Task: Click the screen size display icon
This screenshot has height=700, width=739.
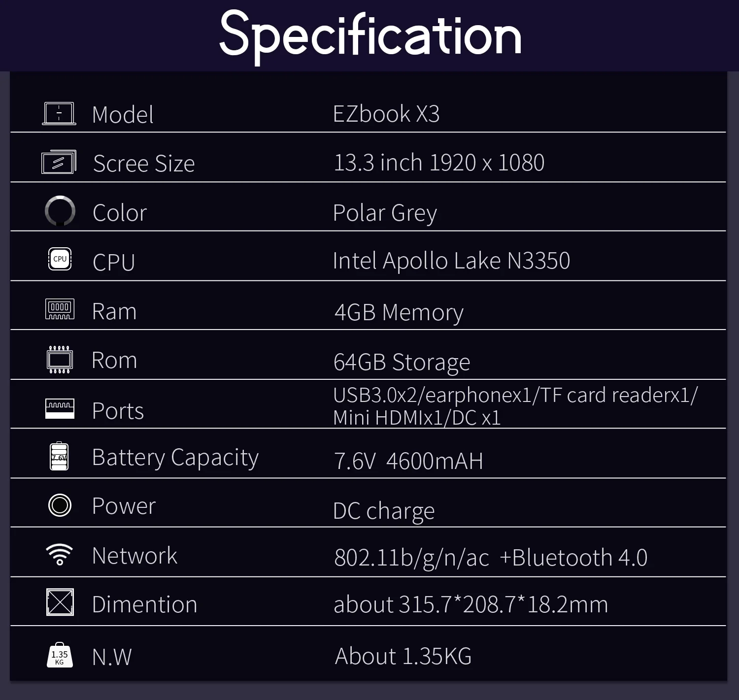Action: pos(59,162)
